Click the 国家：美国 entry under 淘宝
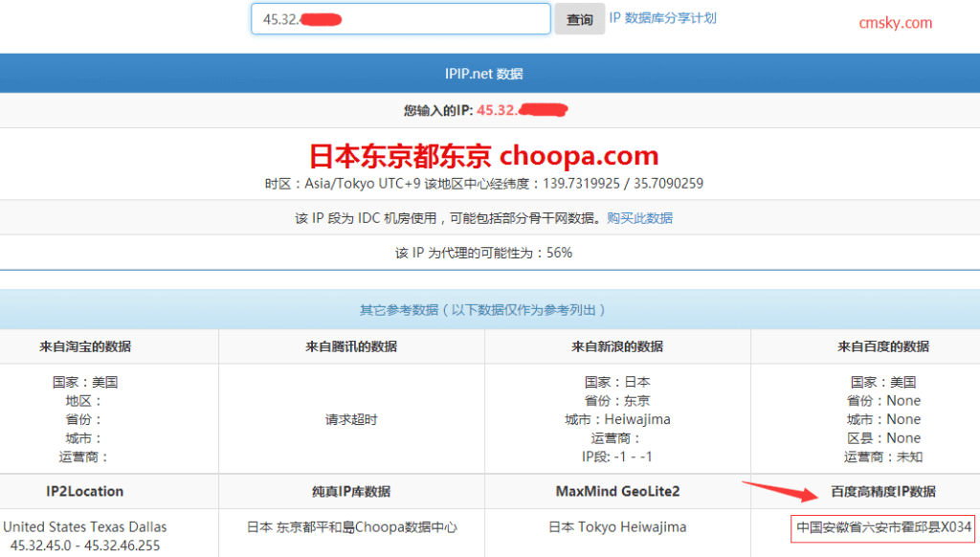Image resolution: width=980 pixels, height=557 pixels. coord(85,382)
